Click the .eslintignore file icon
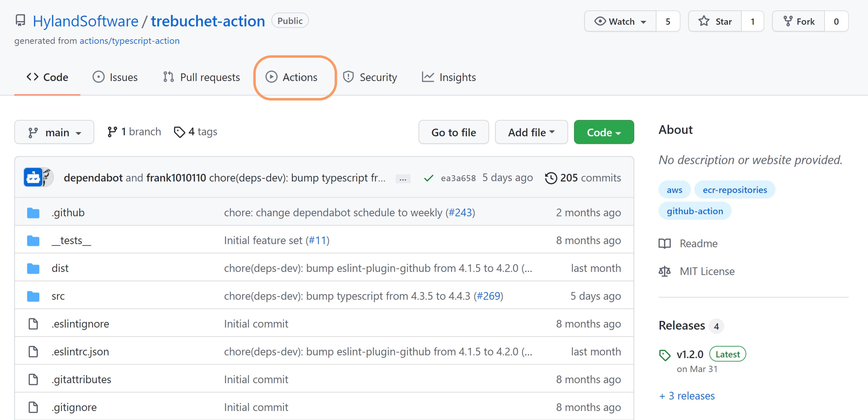 [x=33, y=324]
